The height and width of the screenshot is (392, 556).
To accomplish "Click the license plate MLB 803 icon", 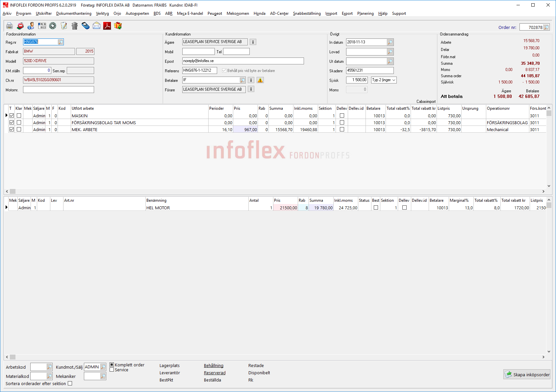I will 42,26.
